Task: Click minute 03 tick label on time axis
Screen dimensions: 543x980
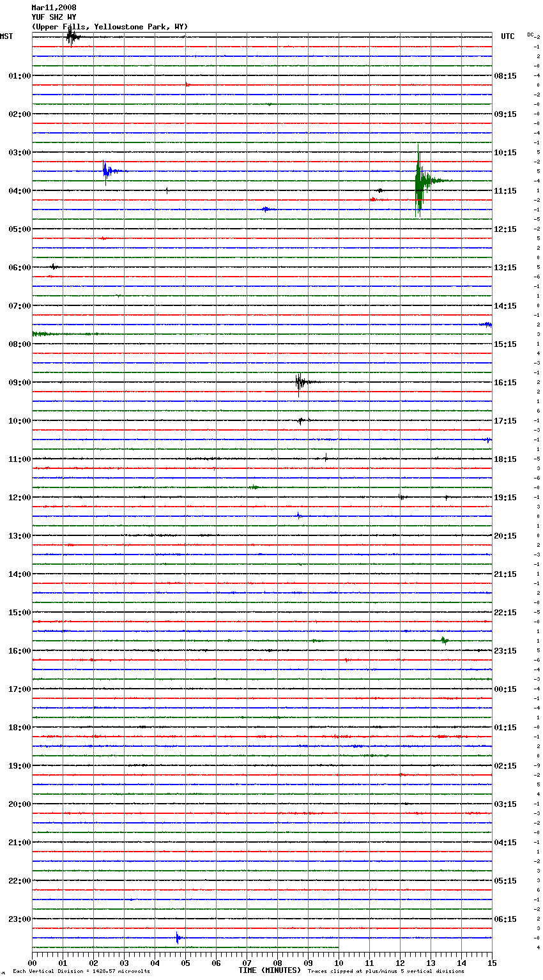Action: (x=124, y=963)
